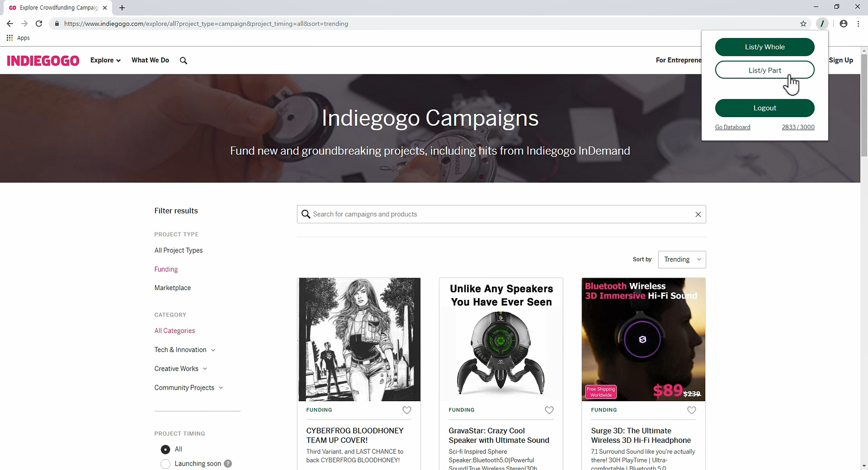Click the magnifier icon inside campaign search box
Viewport: 868px width, 470px height.
tap(306, 214)
